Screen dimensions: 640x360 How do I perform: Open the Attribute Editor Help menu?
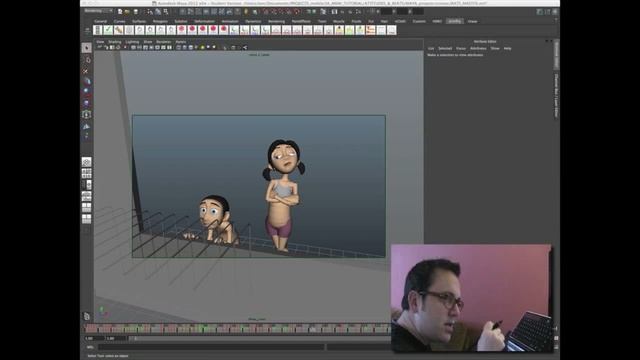(507, 48)
